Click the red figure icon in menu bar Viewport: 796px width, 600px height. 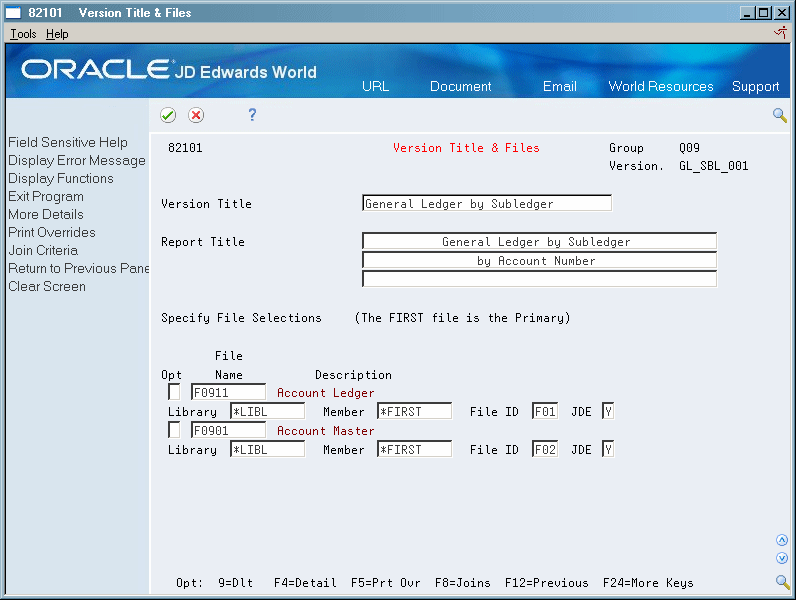(780, 34)
